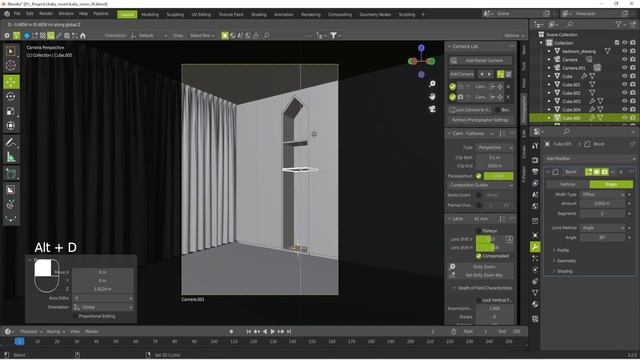Activate the Scale tool in left toolbar
Viewport: 640px width, 360px height.
11,111
